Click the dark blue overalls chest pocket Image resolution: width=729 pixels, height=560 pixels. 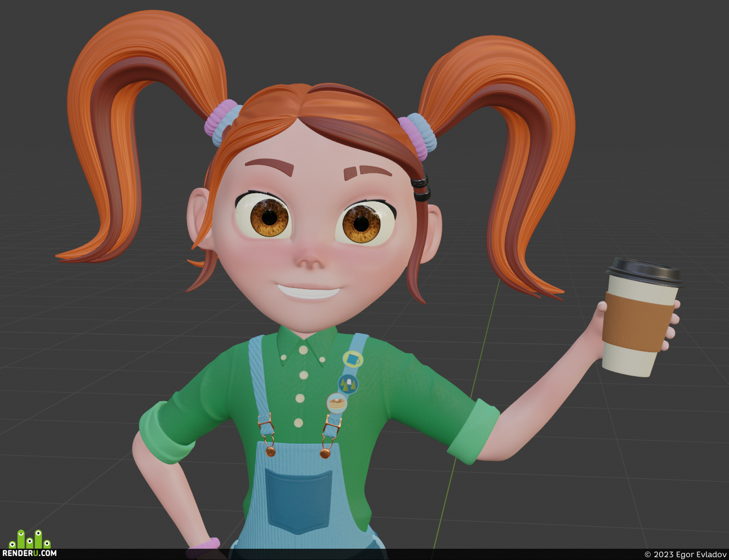[298, 500]
